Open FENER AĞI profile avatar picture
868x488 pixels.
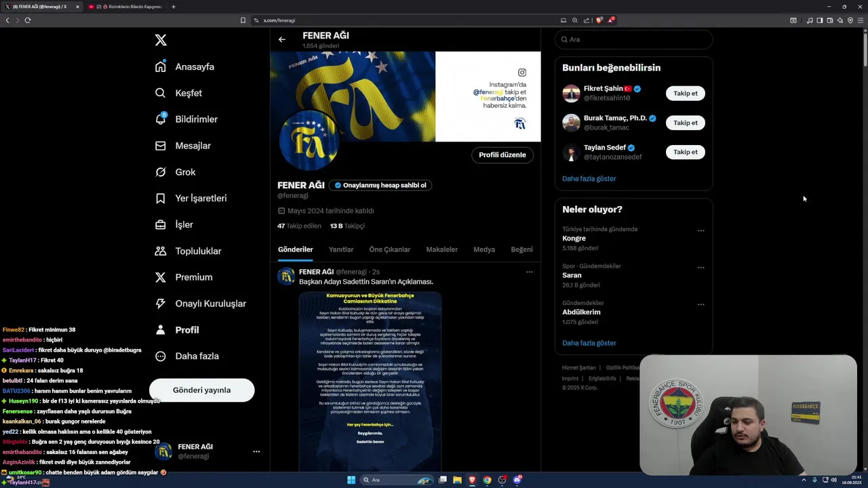click(308, 140)
